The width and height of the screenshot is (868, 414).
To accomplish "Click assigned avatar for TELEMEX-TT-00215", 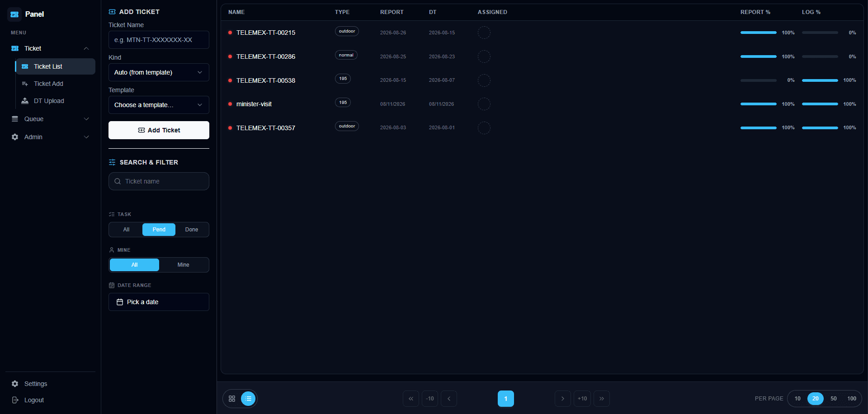I will tap(484, 33).
